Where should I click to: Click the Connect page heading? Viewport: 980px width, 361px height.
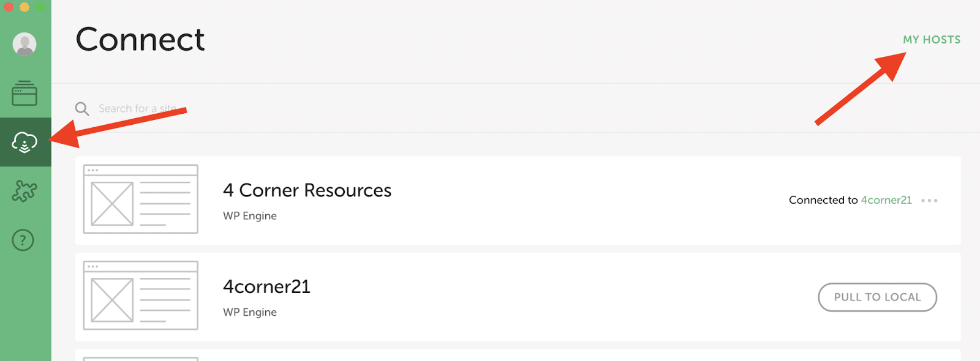point(139,40)
